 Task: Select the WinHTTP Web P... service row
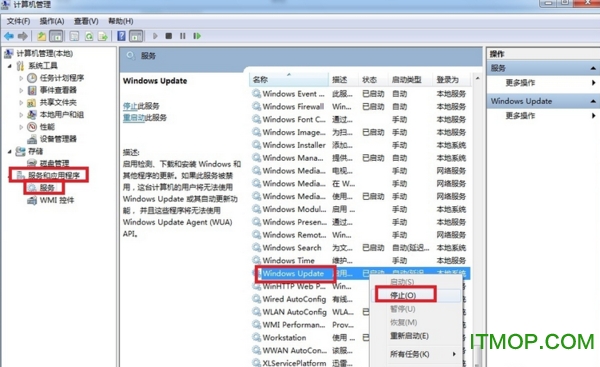pyautogui.click(x=310, y=286)
